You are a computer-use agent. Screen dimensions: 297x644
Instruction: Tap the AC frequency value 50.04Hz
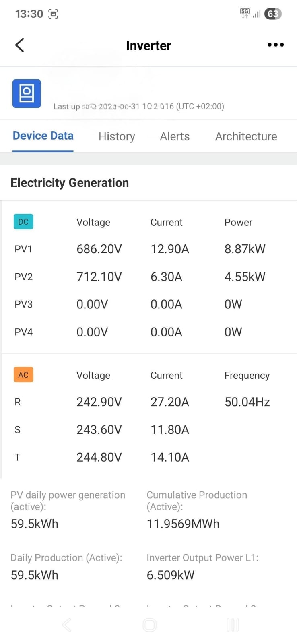pos(247,402)
